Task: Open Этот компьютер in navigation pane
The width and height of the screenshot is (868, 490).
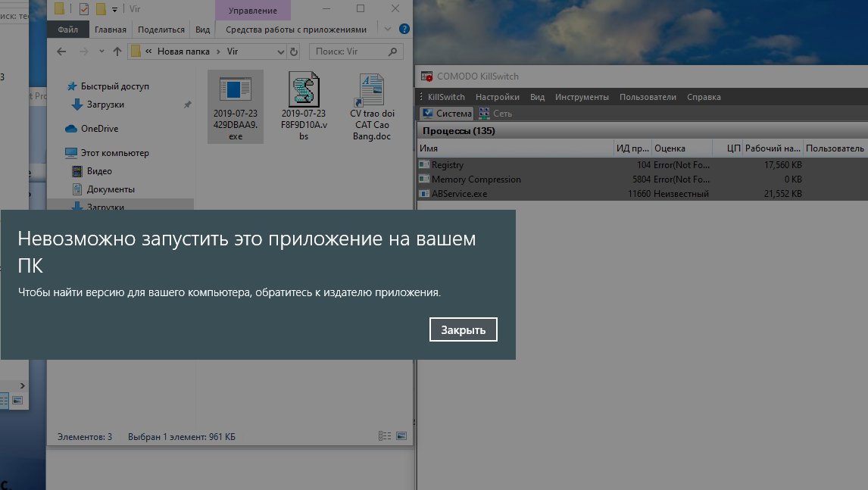Action: point(114,153)
